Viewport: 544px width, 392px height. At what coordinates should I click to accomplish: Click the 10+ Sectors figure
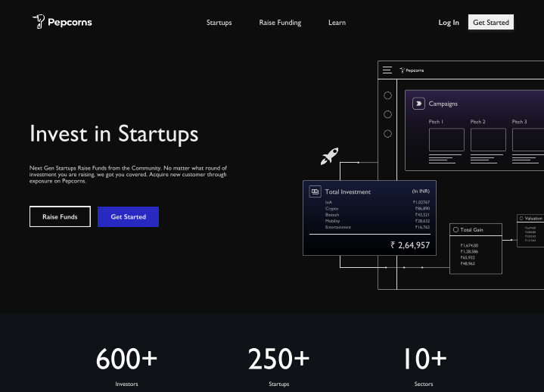pyautogui.click(x=424, y=359)
